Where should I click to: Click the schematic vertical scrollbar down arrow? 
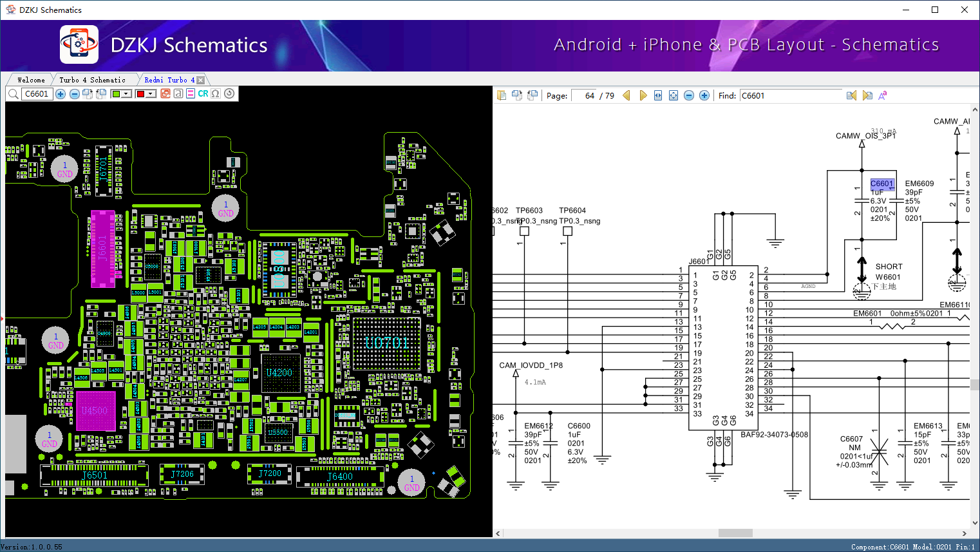975,523
